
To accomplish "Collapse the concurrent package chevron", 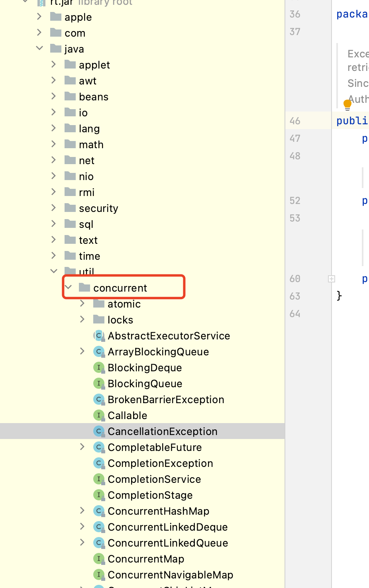I will (68, 287).
